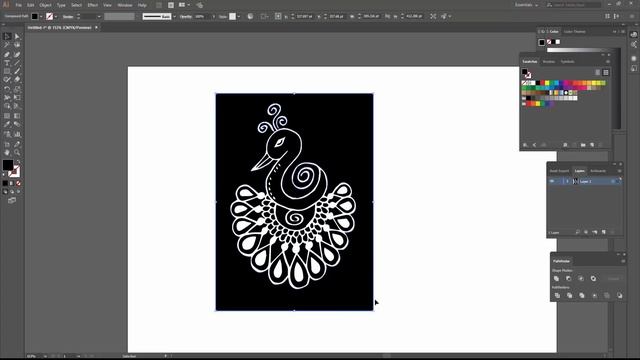
Task: Switch Swatches panel to thumbnail view
Action: (x=606, y=72)
